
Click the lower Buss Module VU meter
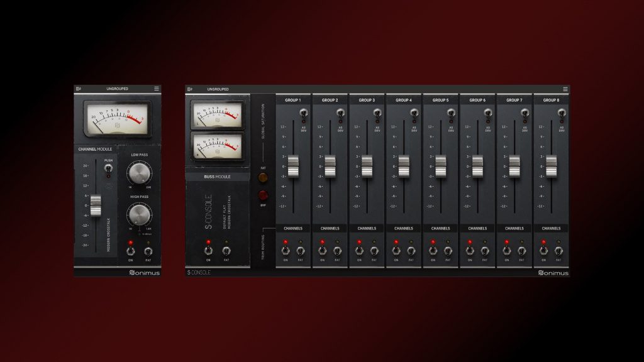tap(217, 146)
